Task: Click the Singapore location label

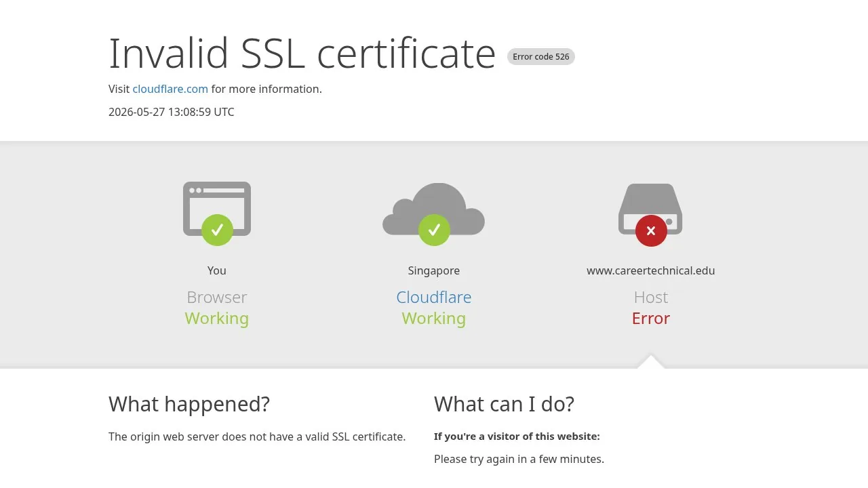Action: pos(434,270)
